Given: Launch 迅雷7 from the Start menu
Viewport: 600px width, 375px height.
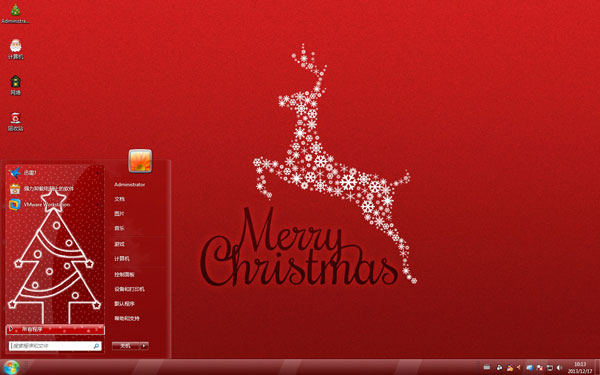Looking at the screenshot, I should point(54,173).
